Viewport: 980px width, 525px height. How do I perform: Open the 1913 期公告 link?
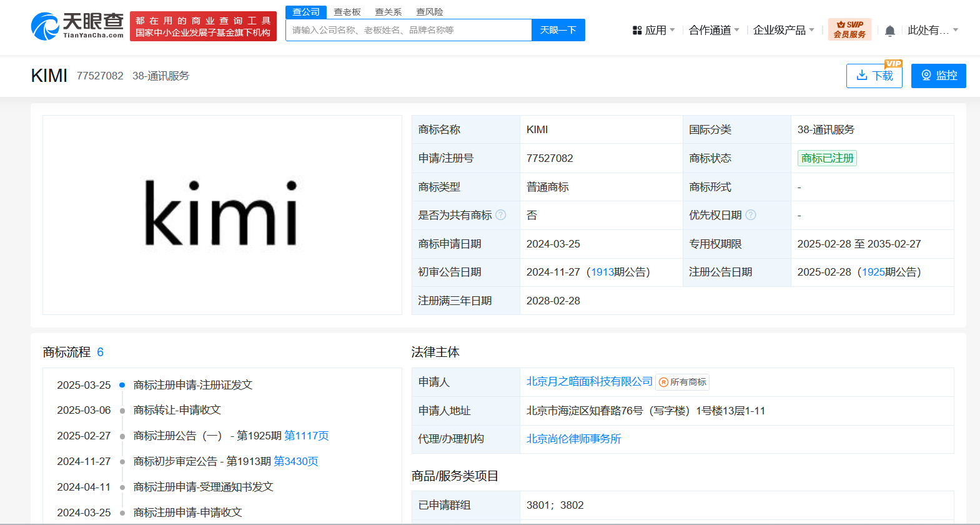(602, 272)
